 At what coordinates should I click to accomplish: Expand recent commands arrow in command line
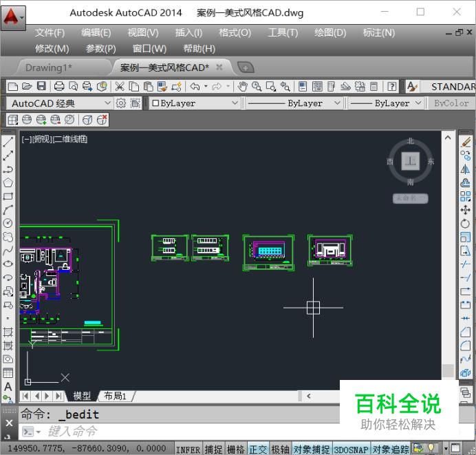click(x=39, y=432)
